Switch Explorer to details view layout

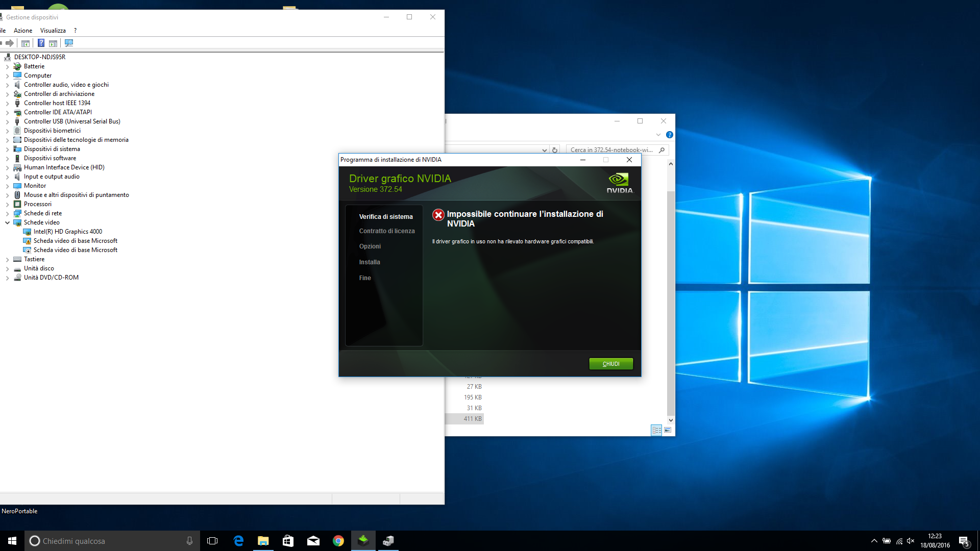click(656, 430)
